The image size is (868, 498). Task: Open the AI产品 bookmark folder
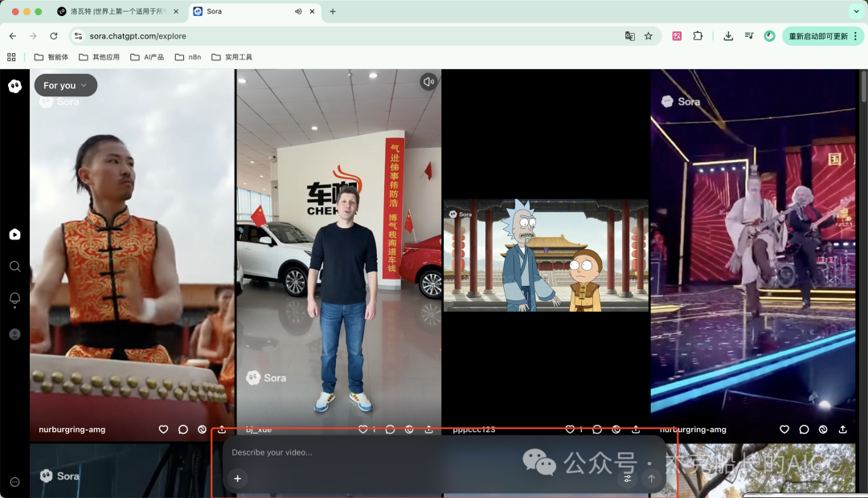coord(147,57)
